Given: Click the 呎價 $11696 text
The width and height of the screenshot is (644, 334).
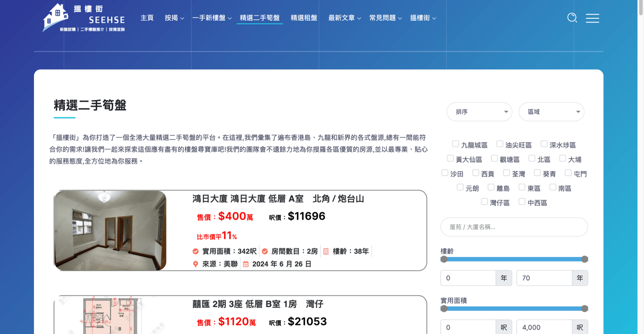Looking at the screenshot, I should (x=297, y=217).
